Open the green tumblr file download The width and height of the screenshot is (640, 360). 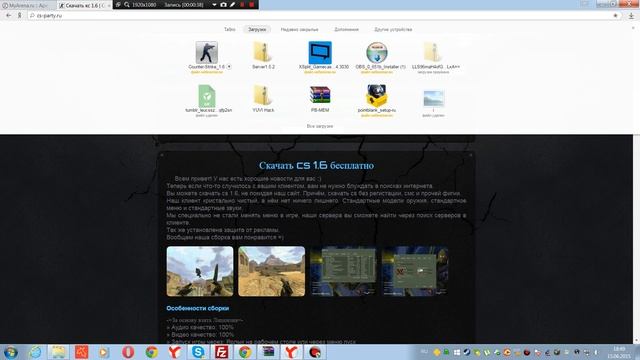[207, 96]
